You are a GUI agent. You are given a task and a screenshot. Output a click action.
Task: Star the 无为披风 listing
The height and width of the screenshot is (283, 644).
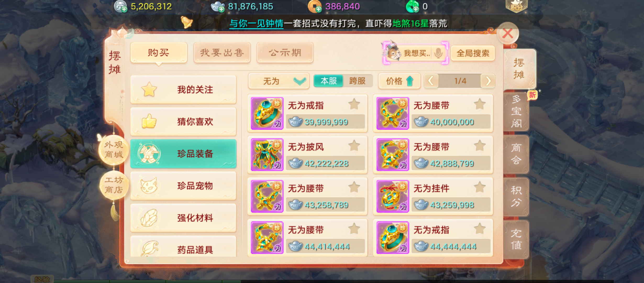pos(354,146)
